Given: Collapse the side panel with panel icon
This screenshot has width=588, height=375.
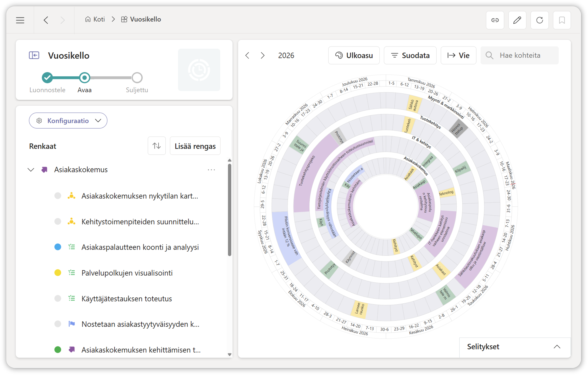Looking at the screenshot, I should pyautogui.click(x=34, y=55).
